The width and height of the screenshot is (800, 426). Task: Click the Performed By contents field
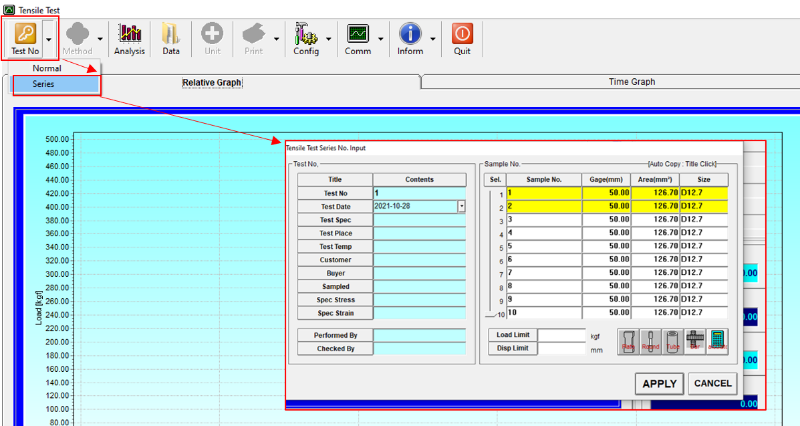coord(419,335)
